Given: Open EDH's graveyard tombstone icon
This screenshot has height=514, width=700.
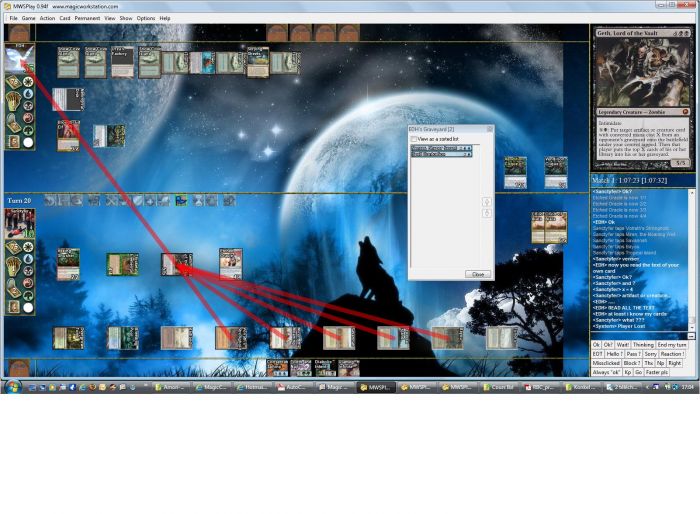Looking at the screenshot, I should pyautogui.click(x=14, y=123).
